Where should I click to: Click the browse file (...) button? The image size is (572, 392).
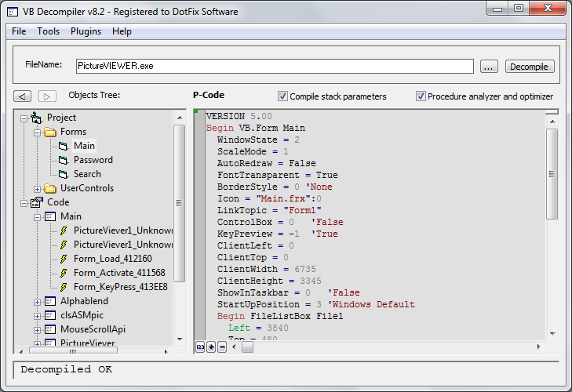coord(489,67)
